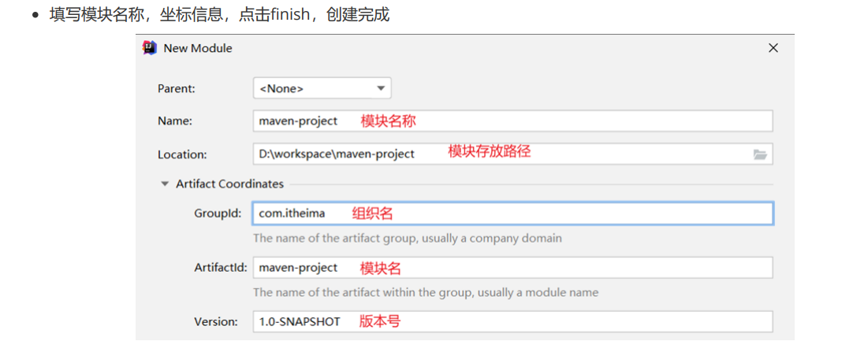Open the Parent module dropdown

pyautogui.click(x=322, y=88)
